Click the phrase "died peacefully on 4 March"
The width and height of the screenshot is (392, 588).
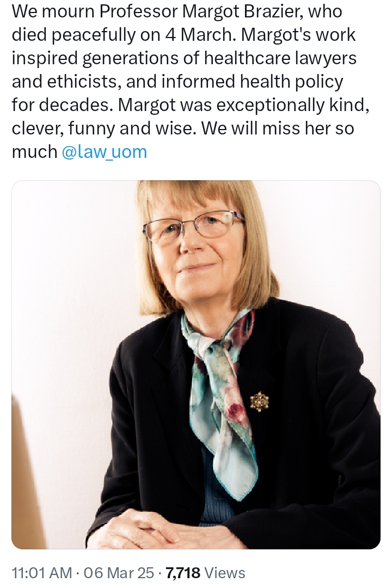123,34
